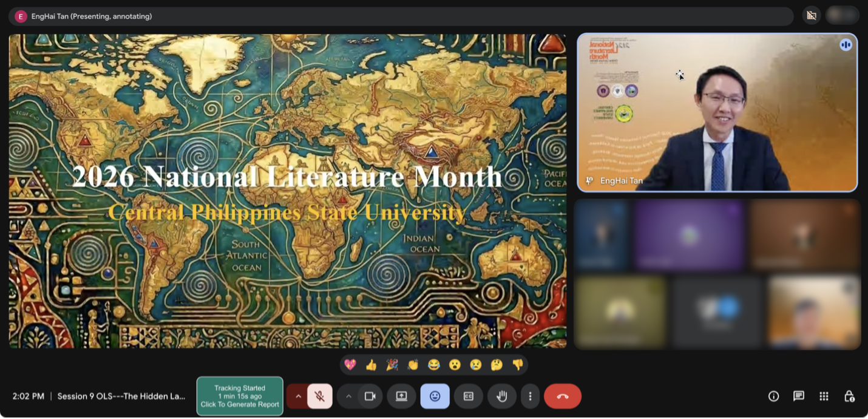Click the shared presentation slide
Screen dimensions: 868x419
click(x=288, y=191)
